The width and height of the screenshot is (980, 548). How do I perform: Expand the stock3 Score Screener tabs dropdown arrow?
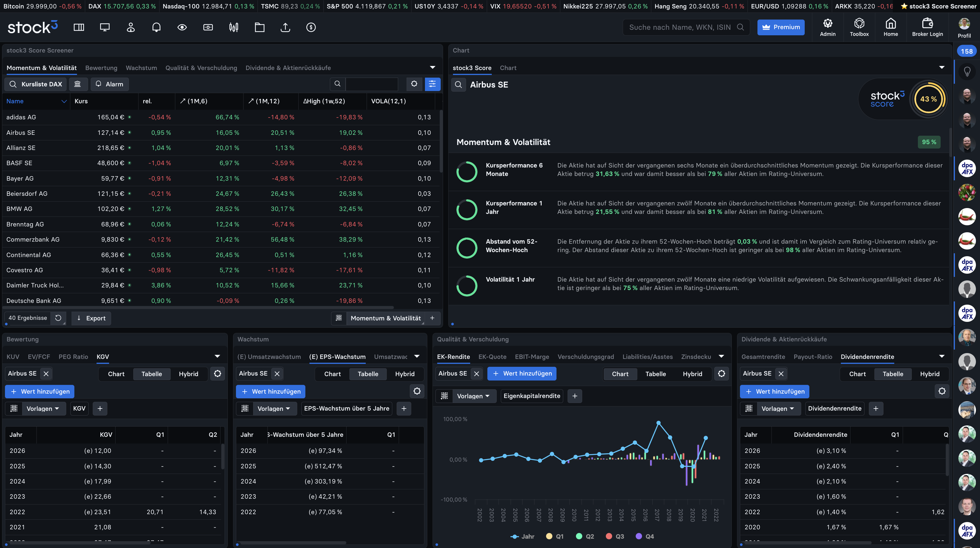tap(433, 67)
